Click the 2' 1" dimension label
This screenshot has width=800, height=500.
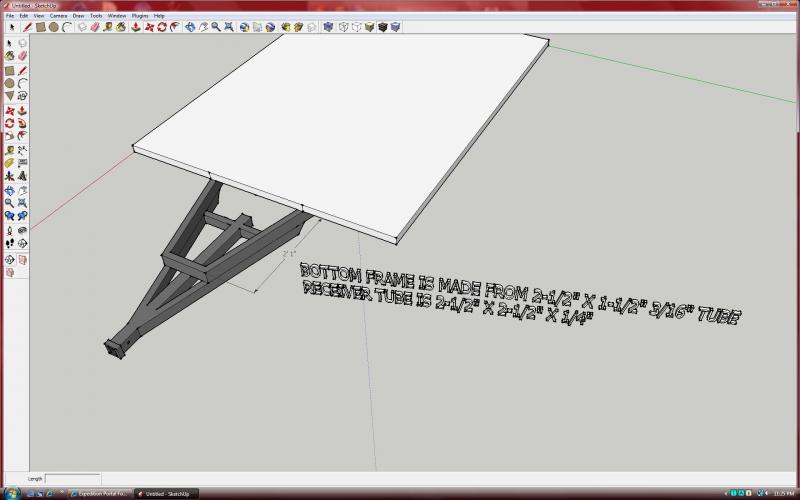[289, 253]
